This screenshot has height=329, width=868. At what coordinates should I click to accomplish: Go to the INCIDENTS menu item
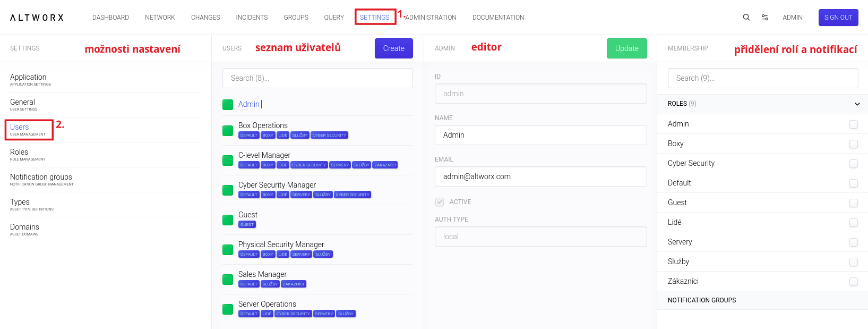click(252, 18)
